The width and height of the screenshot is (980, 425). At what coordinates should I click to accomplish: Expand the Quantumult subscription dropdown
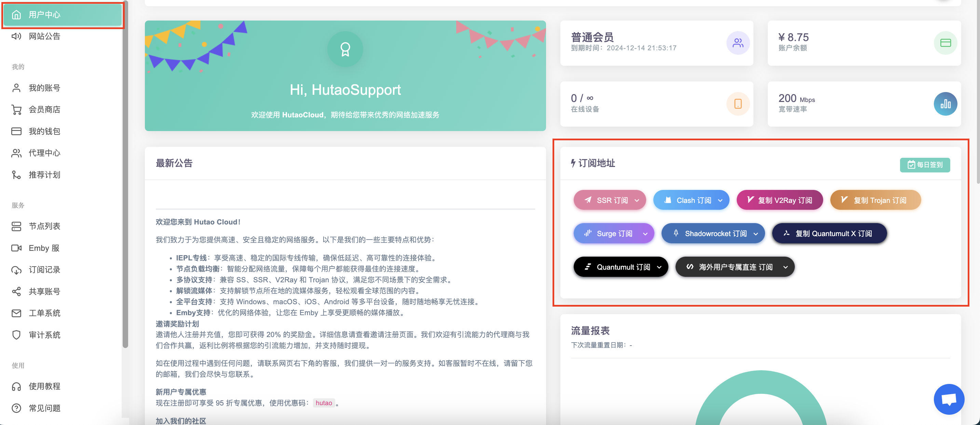click(621, 267)
